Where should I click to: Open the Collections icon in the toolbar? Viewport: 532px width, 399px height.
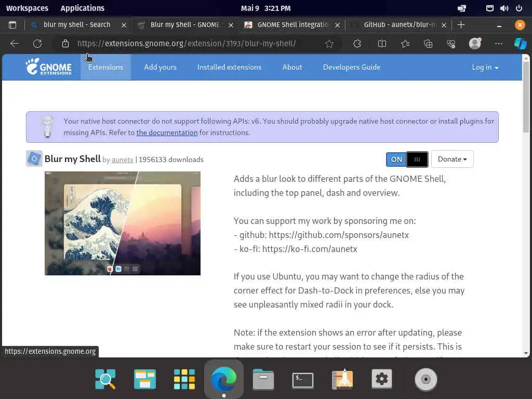coord(428,44)
